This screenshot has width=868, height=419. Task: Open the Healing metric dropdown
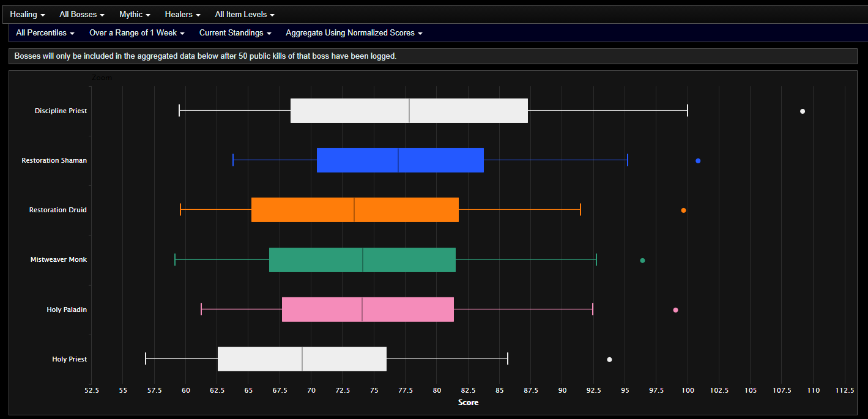(27, 14)
